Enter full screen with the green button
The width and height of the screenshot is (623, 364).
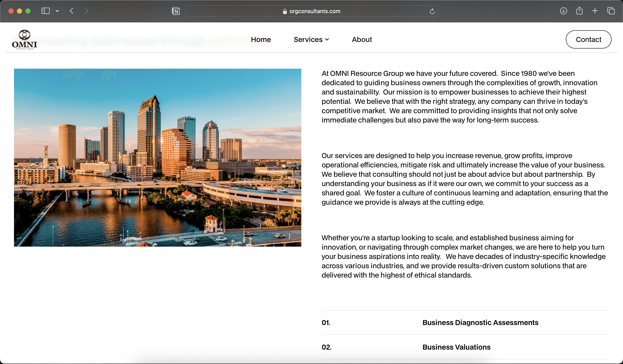pos(28,11)
